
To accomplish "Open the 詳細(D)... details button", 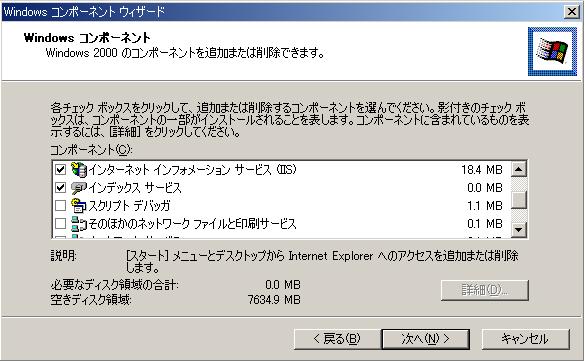I will click(485, 290).
